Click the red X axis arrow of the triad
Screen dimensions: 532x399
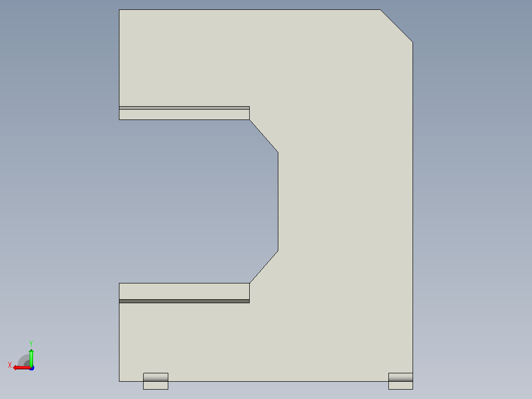tap(21, 368)
